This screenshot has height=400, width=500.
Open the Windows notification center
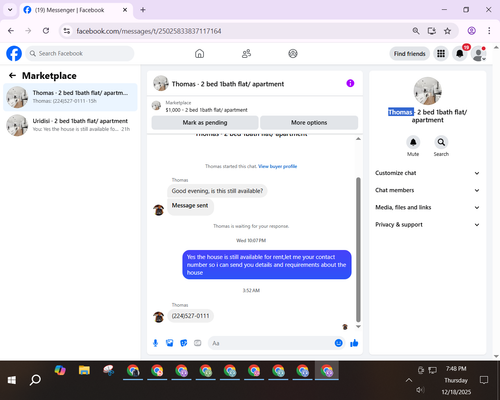pos(484,380)
